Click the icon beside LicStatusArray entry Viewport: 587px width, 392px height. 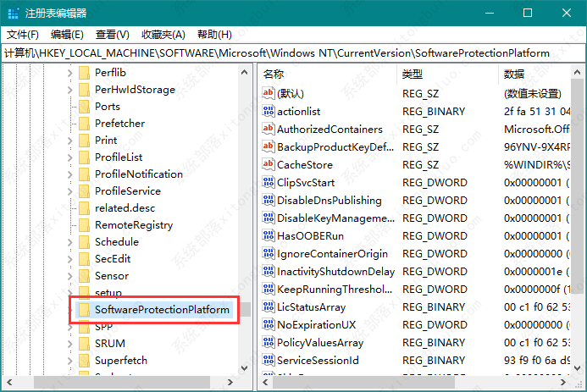(269, 306)
